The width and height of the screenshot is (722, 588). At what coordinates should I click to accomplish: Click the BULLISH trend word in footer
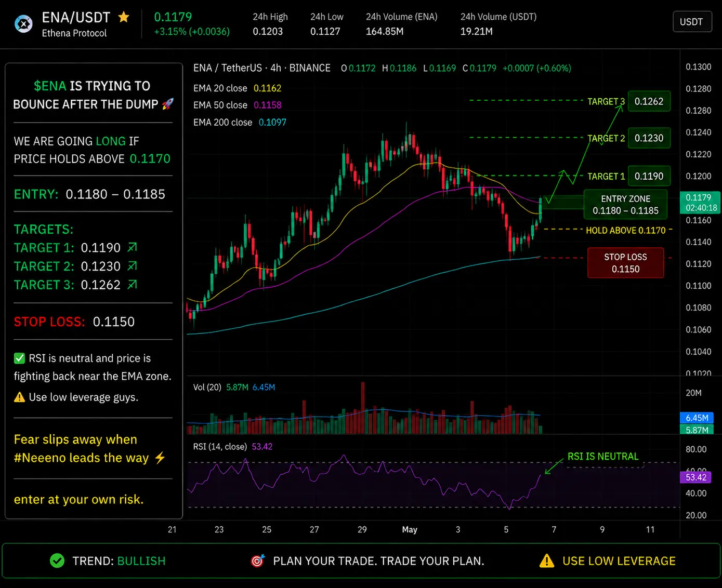click(x=141, y=561)
